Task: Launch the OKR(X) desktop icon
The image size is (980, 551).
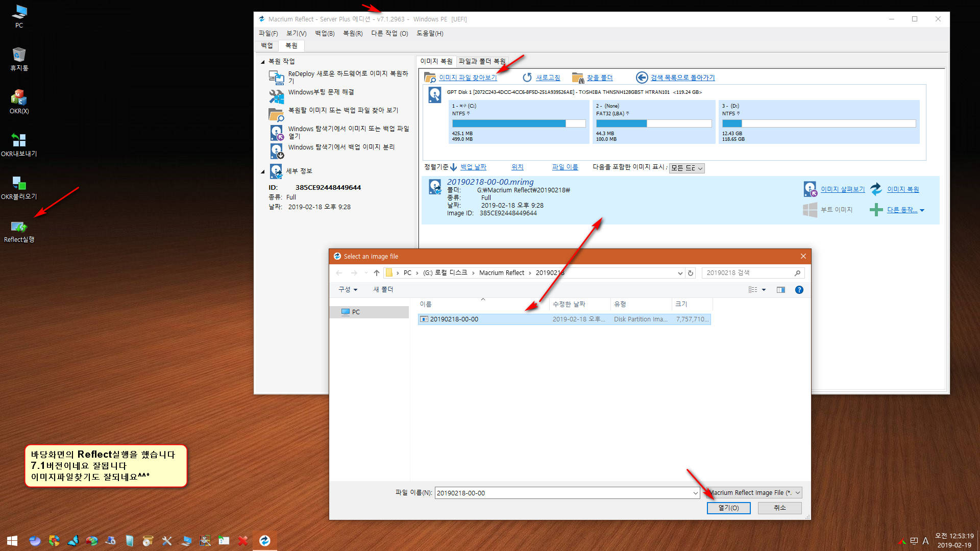Action: click(x=19, y=102)
